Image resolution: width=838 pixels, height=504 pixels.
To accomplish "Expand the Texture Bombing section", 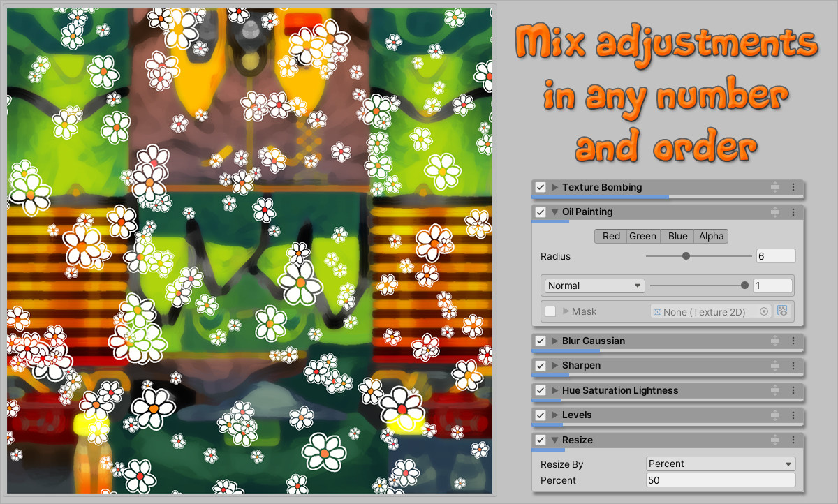I will coord(555,187).
